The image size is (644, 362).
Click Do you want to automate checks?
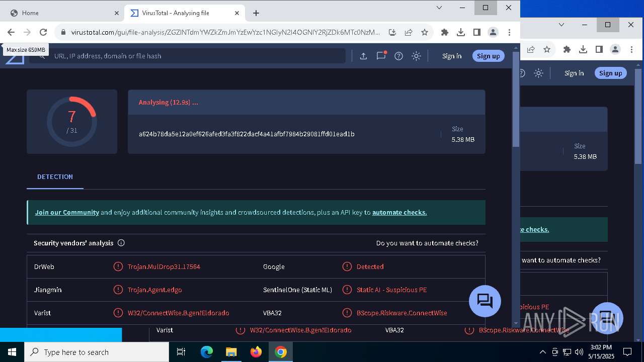tap(427, 243)
